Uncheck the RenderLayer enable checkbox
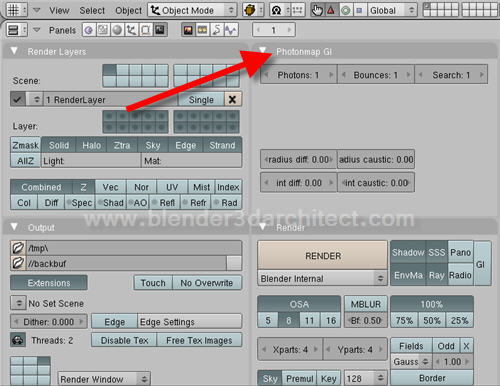 pyautogui.click(x=18, y=99)
